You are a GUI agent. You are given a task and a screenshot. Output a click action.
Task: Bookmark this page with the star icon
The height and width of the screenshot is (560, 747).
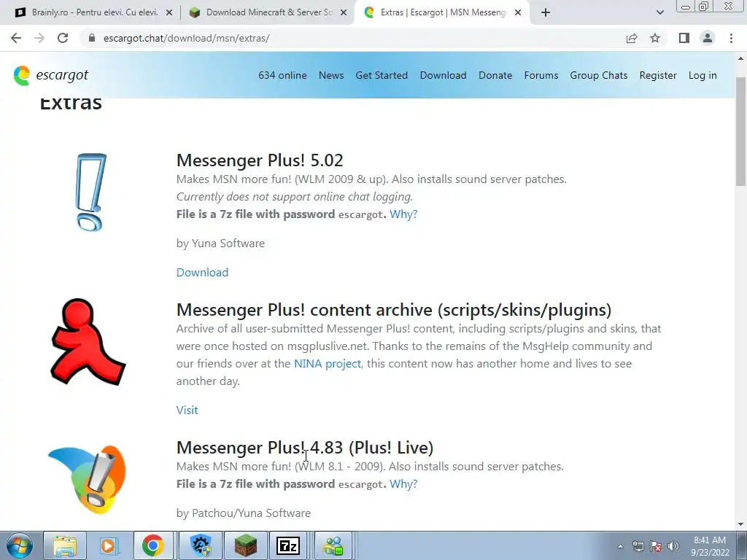pos(655,38)
